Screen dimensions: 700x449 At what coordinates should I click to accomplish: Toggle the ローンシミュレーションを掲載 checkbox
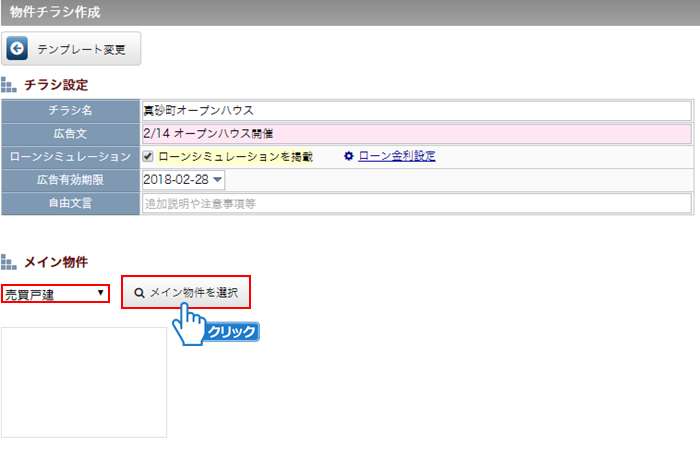coord(148,157)
